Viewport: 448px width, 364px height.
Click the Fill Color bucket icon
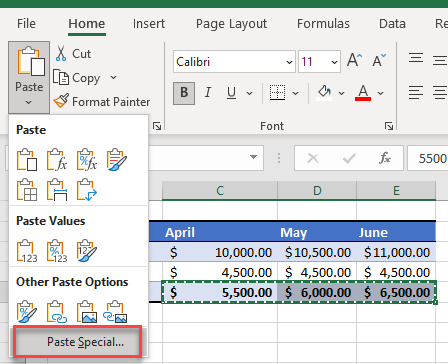click(324, 93)
